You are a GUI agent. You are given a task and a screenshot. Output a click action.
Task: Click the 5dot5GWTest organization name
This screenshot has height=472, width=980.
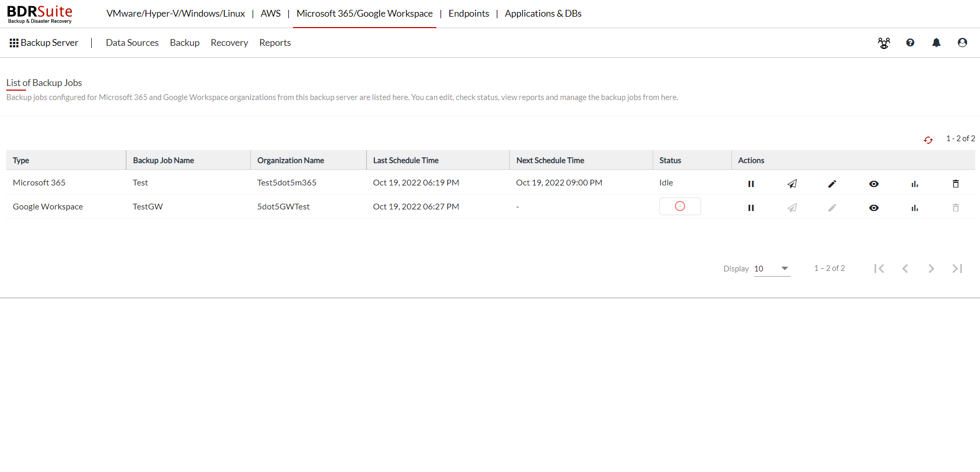(x=283, y=207)
